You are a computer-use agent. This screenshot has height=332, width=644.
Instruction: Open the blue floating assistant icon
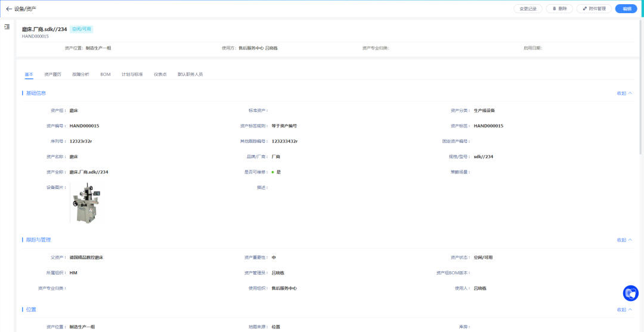[630, 293]
